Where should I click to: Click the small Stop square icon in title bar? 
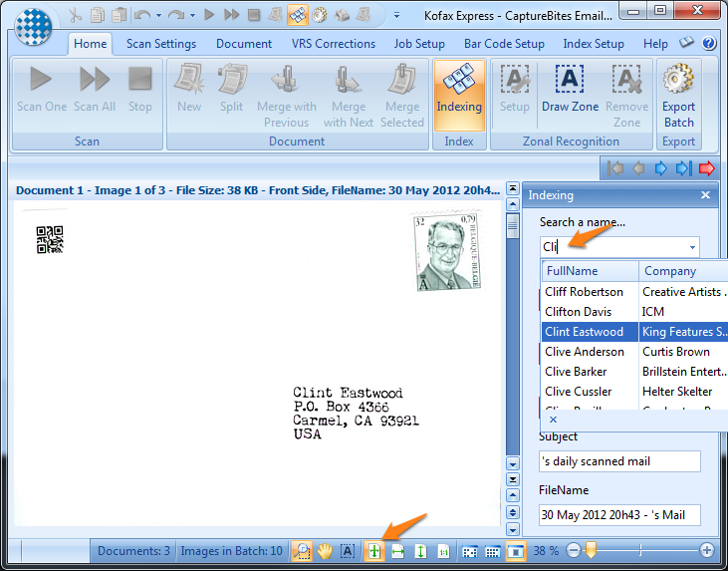(x=254, y=15)
